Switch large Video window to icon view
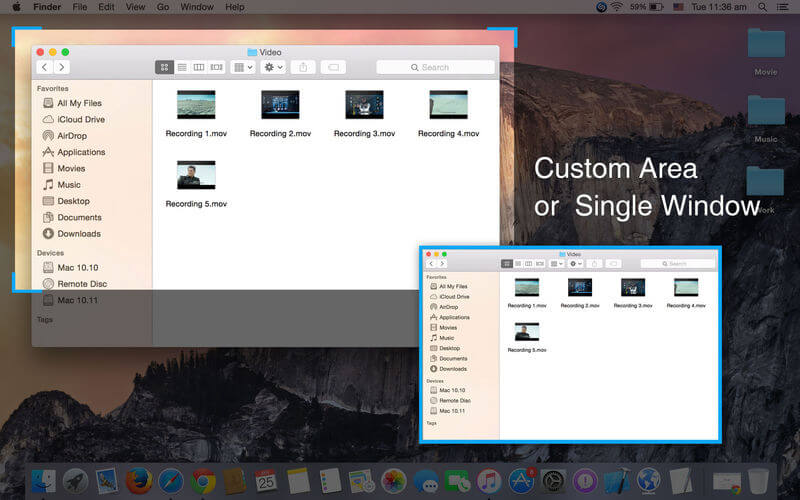Viewport: 800px width, 500px height. [164, 67]
